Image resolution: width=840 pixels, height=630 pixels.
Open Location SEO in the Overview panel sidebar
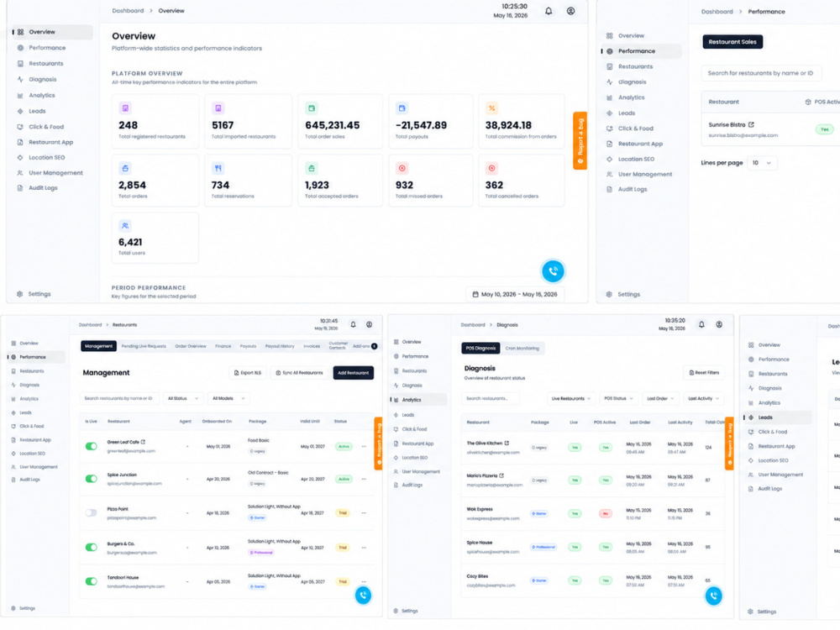coord(46,158)
